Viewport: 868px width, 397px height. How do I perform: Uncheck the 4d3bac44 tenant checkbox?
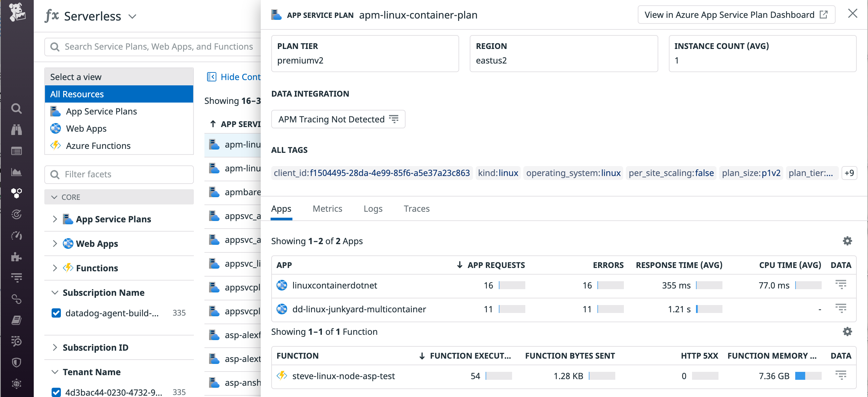tap(56, 392)
